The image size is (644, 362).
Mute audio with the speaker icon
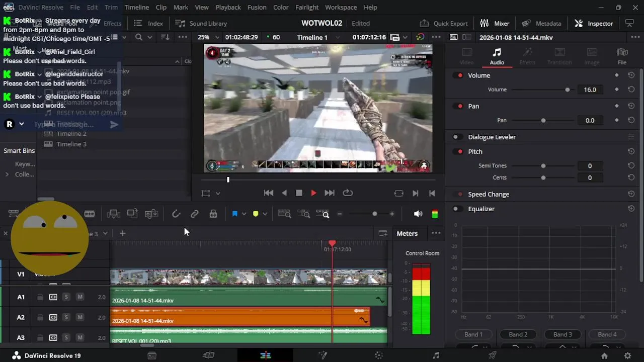418,214
